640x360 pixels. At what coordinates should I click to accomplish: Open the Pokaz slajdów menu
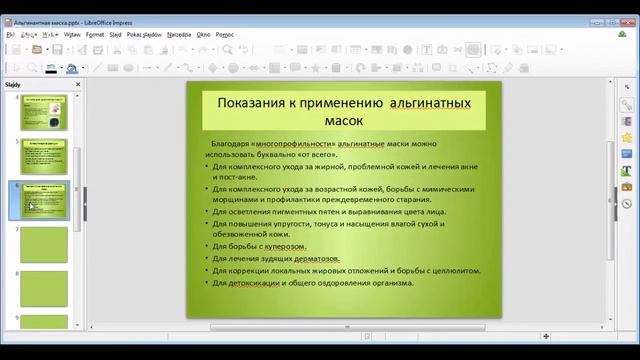coord(144,35)
